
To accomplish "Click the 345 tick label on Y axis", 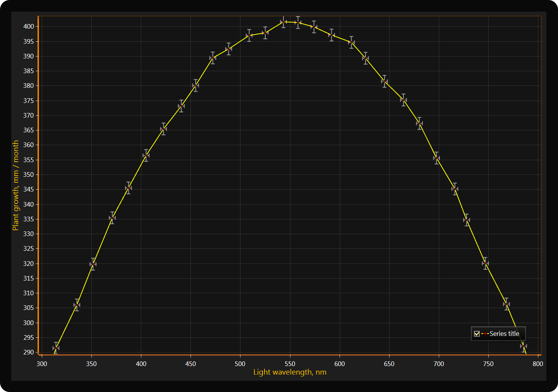I will tap(29, 190).
